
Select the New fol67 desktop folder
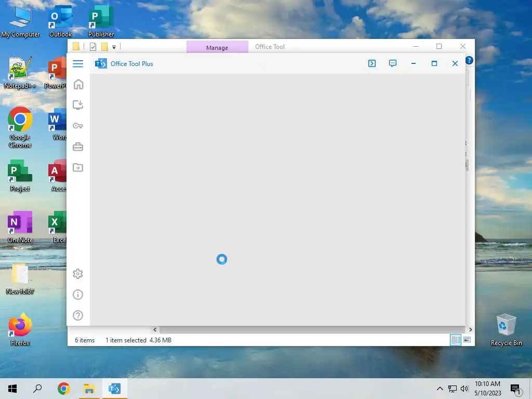20,278
